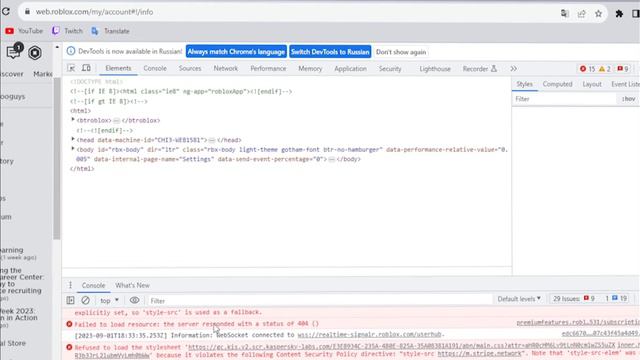Open the translate page icon in address bar
The width and height of the screenshot is (640, 360).
[x=565, y=13]
